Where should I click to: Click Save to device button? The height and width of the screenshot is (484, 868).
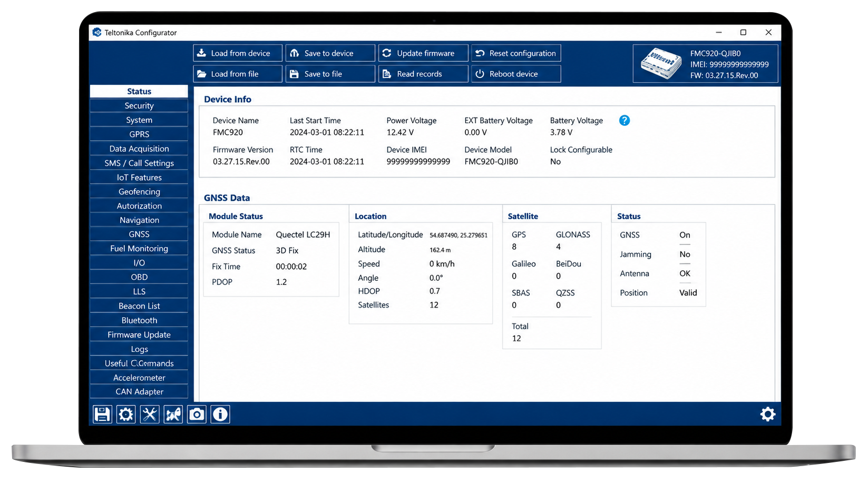point(330,53)
